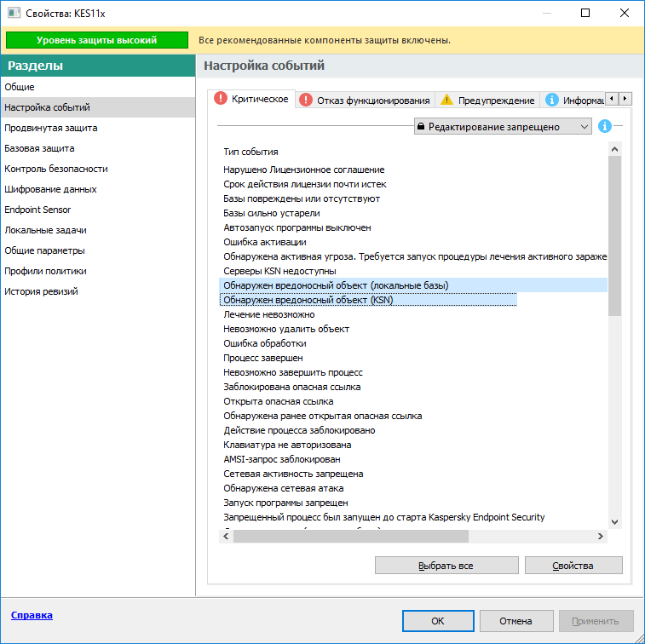Open the "Локальные задачи" section
Image resolution: width=645 pixels, height=644 pixels.
tap(98, 230)
